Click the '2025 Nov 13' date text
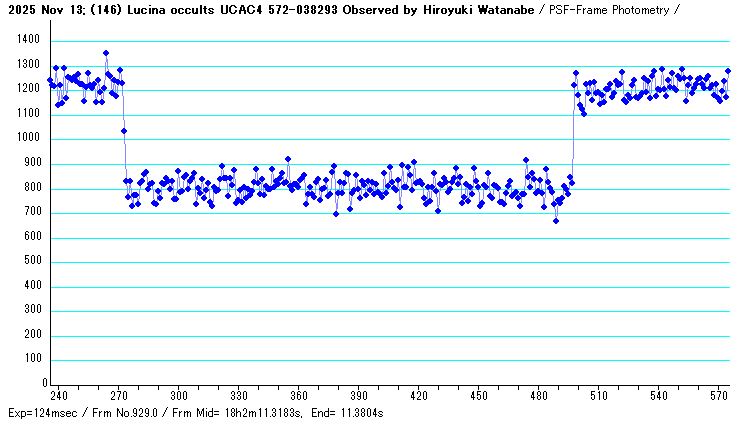 [37, 9]
